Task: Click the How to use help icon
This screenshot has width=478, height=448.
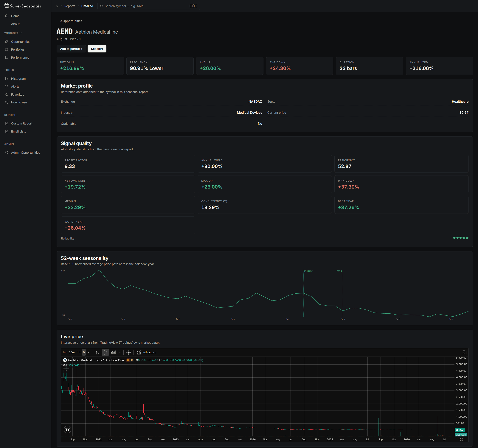Action: coord(7,102)
